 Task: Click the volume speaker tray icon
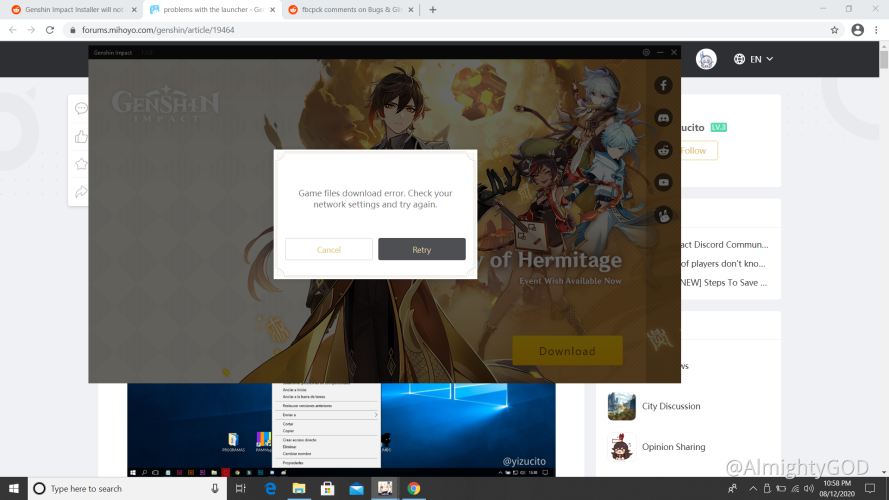coord(809,489)
